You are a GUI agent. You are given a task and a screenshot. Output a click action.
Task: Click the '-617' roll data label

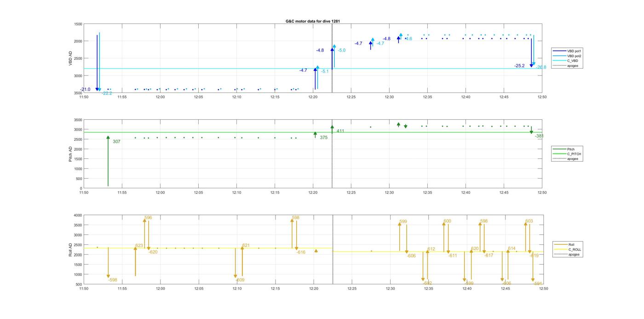pyautogui.click(x=489, y=255)
